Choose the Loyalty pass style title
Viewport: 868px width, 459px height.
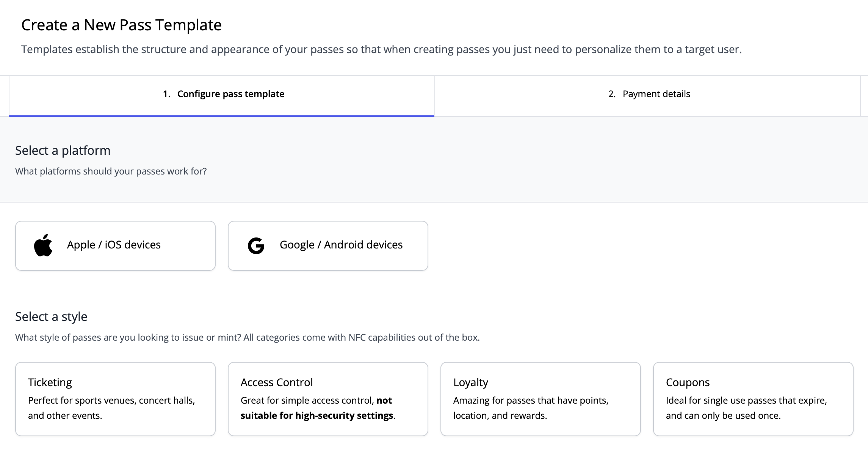click(470, 382)
